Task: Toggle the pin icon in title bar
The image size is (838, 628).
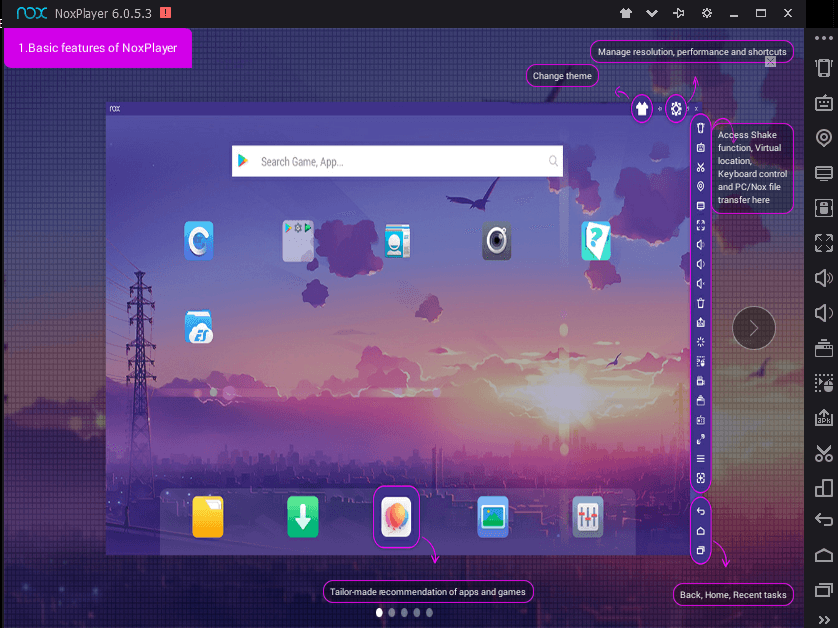Action: coord(680,13)
